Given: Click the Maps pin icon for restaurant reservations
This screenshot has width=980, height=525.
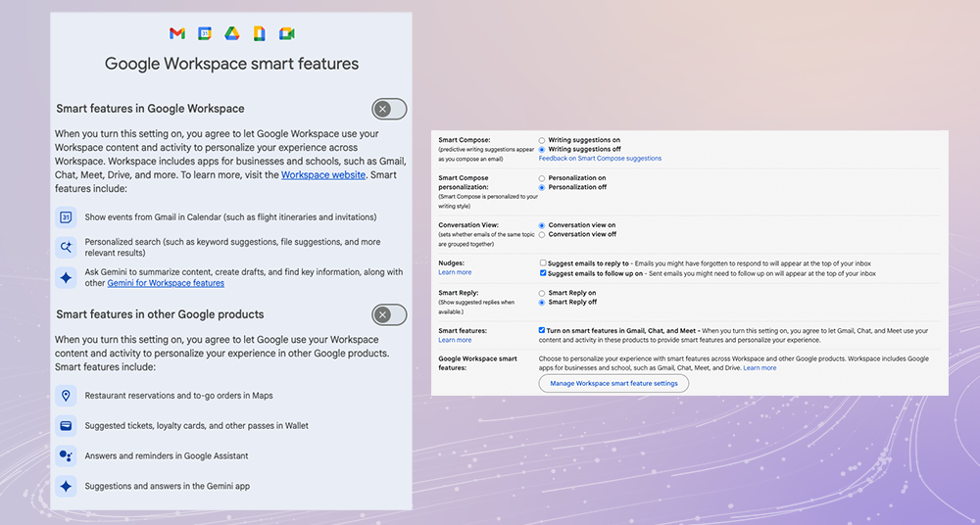Looking at the screenshot, I should (x=66, y=396).
